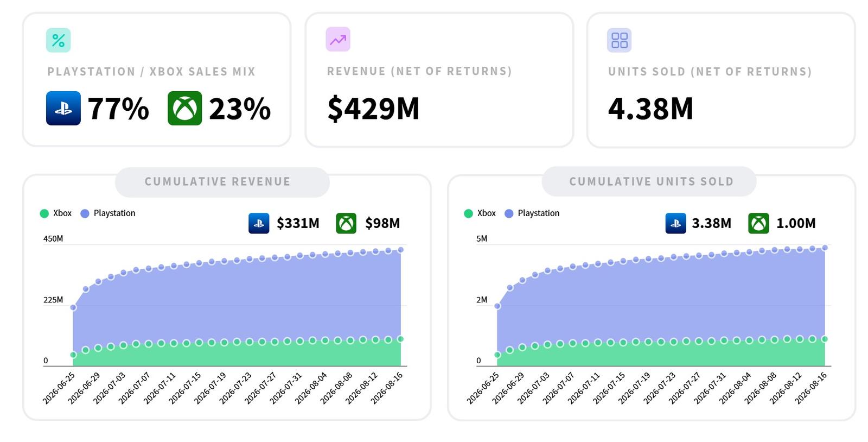Click the teal percent icon
868x442 pixels.
tap(58, 40)
